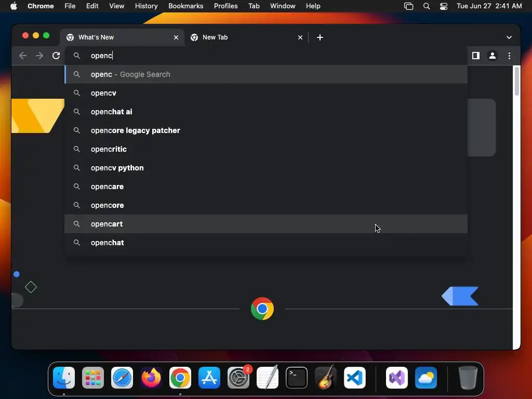Launch Firefox from the Dock
Screen dimensions: 532x399
pos(151,378)
